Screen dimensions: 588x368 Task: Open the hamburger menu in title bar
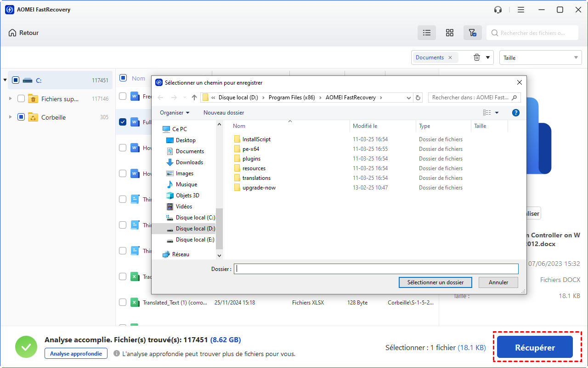tap(520, 10)
